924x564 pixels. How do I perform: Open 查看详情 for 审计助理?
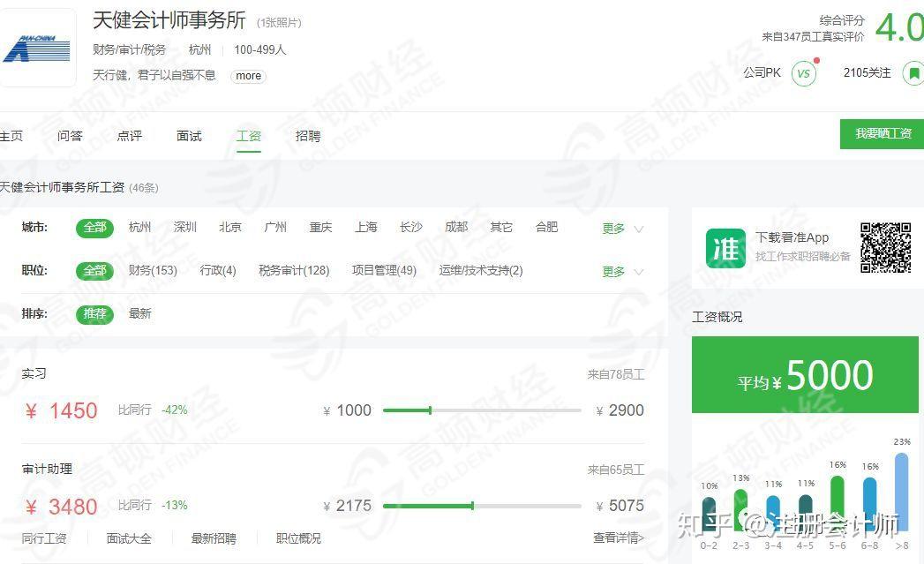click(x=619, y=538)
